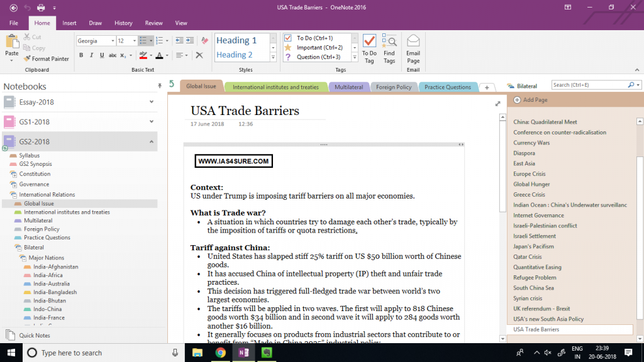
Task: Collapse the GS2-2018 notebook
Action: click(x=151, y=143)
